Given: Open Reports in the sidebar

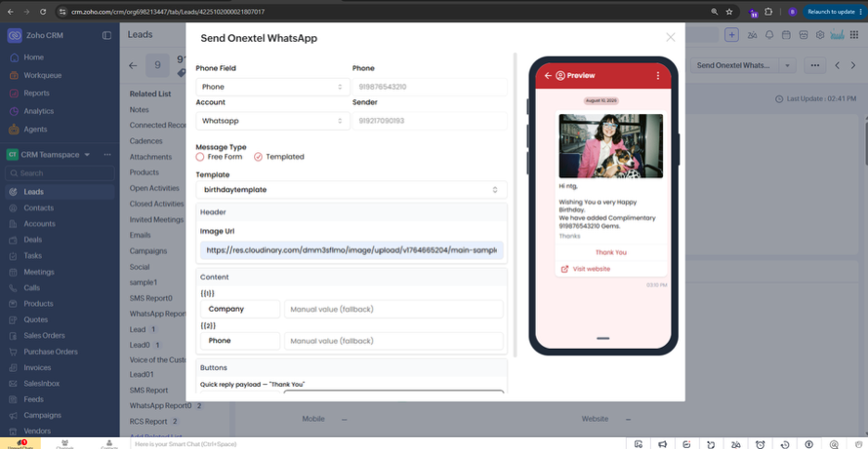Looking at the screenshot, I should (x=36, y=93).
